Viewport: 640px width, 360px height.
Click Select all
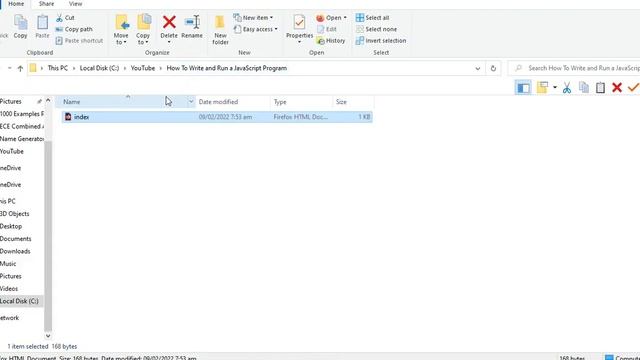(372, 18)
